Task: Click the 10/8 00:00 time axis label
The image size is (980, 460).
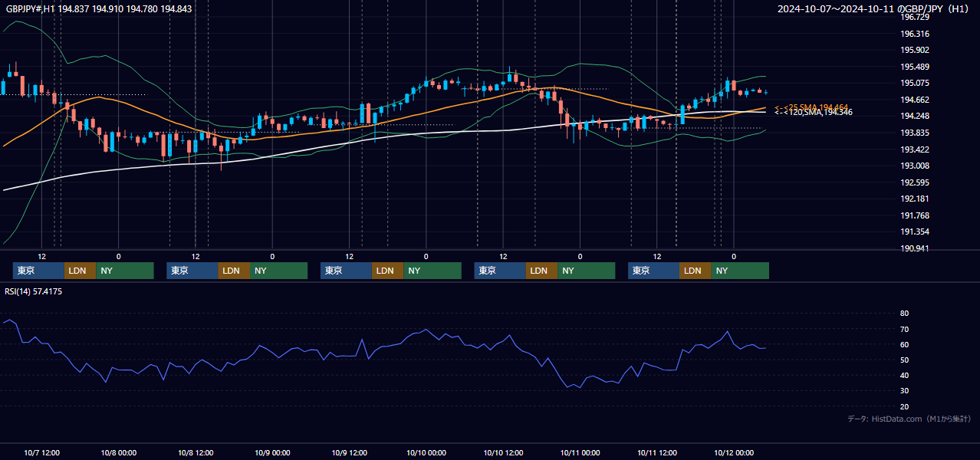Action: point(118,452)
